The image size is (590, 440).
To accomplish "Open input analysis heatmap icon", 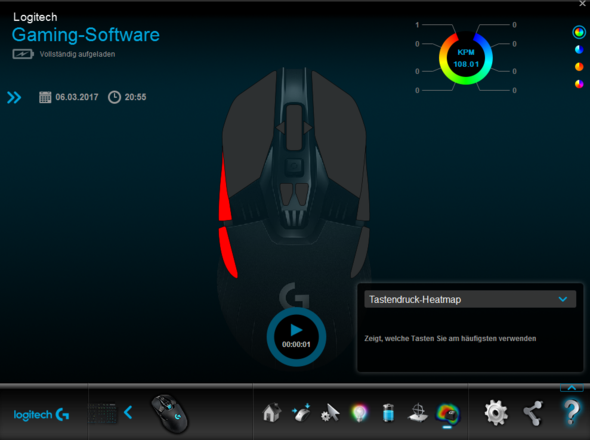I will click(447, 414).
